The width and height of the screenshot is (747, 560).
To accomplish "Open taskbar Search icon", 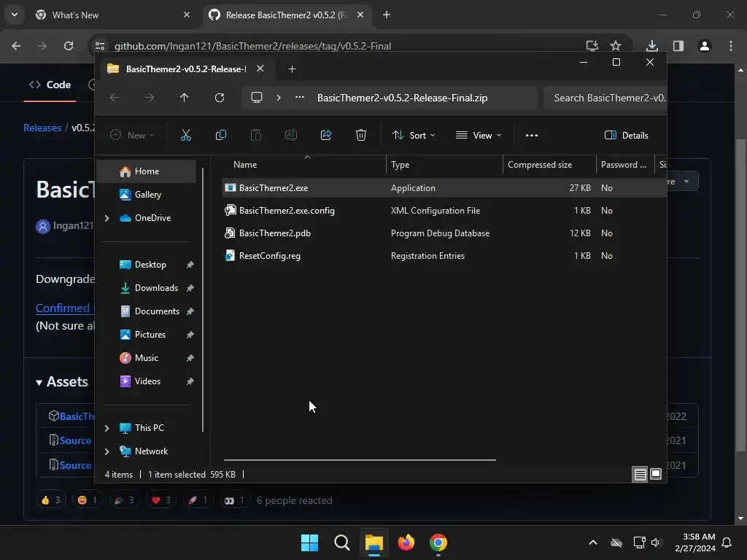I will coord(341,542).
